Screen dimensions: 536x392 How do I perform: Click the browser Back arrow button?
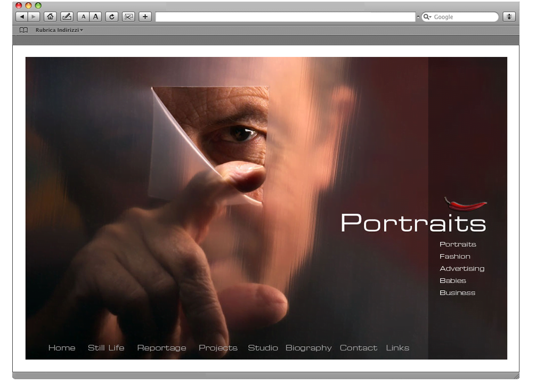tap(22, 17)
